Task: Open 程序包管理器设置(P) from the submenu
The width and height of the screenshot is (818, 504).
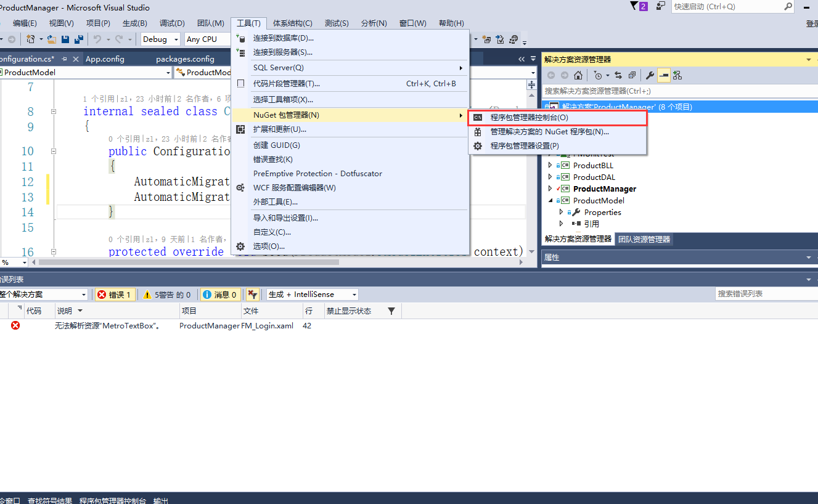Action: (x=558, y=146)
